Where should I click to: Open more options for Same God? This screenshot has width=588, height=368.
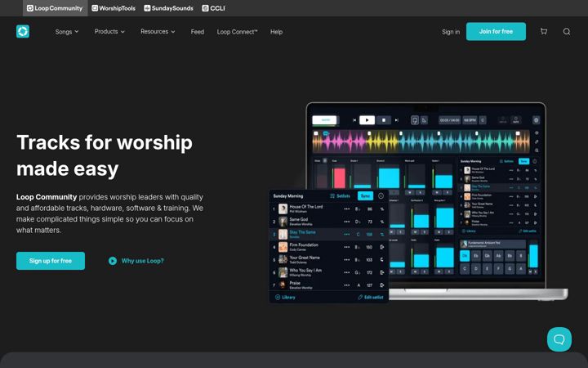pyautogui.click(x=347, y=222)
